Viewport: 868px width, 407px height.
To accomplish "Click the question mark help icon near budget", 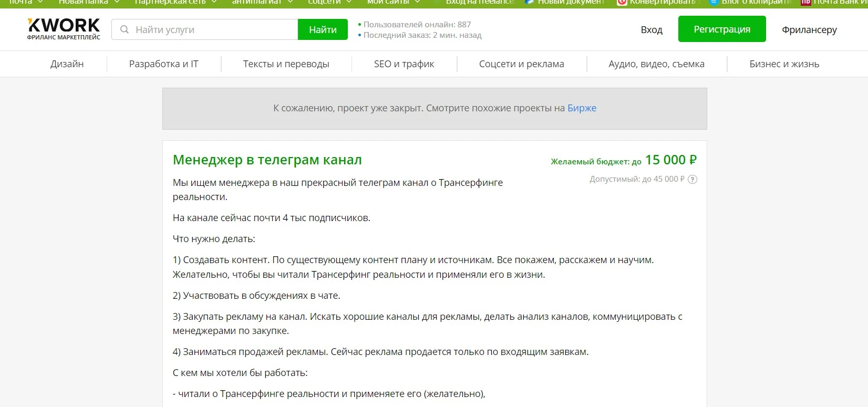I will point(693,180).
